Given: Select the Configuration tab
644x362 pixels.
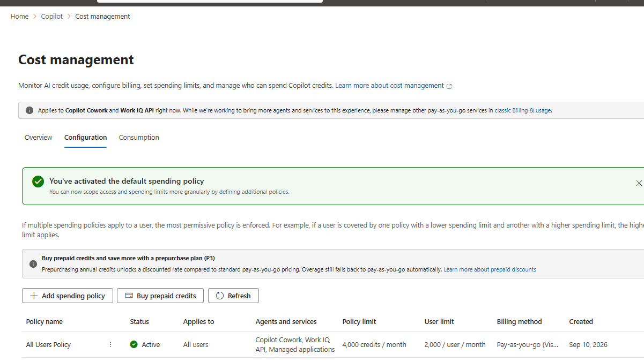Looking at the screenshot, I should coord(86,138).
